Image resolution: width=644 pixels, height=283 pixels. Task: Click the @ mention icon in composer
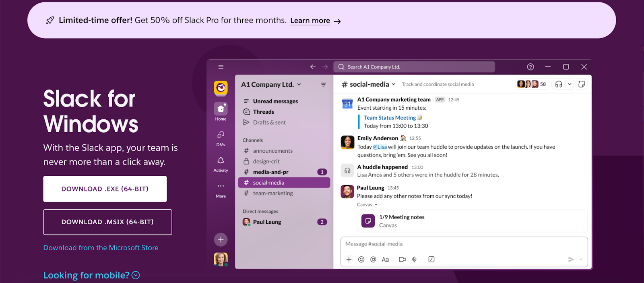point(373,259)
